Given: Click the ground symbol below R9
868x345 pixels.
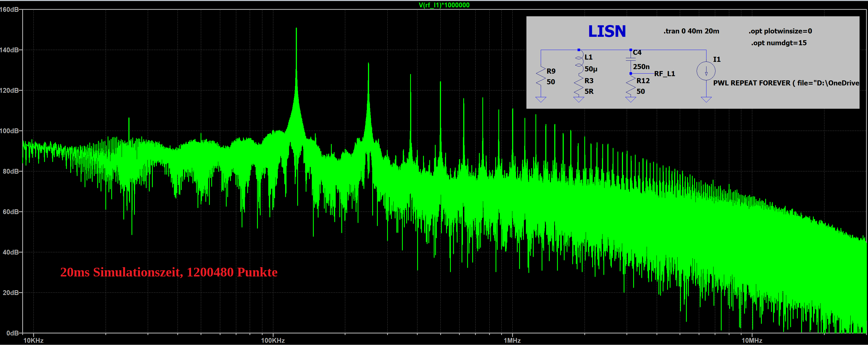Looking at the screenshot, I should pyautogui.click(x=541, y=99).
